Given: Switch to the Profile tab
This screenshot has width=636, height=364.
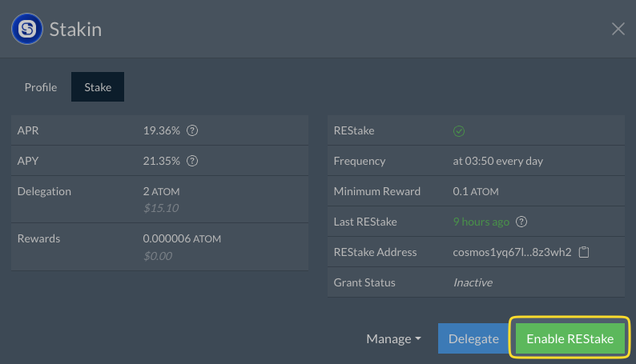Looking at the screenshot, I should click(x=41, y=87).
